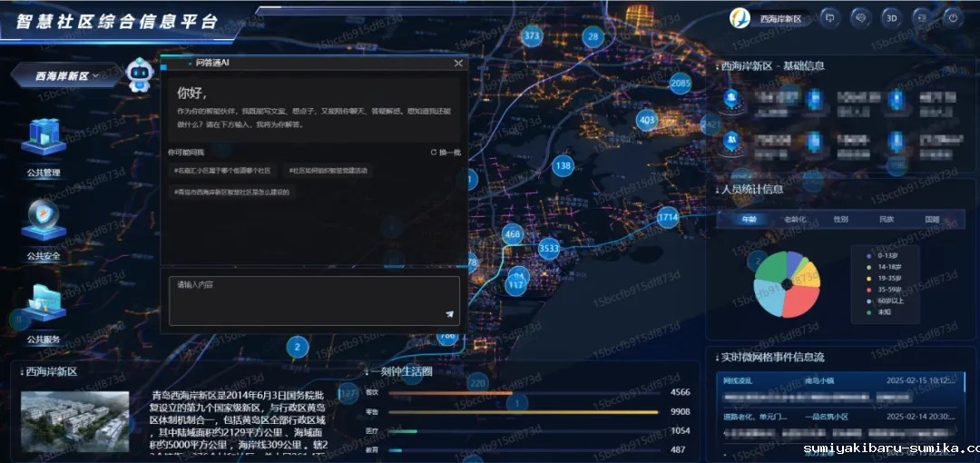Click map cluster marker 1714
980x463 pixels.
point(668,217)
